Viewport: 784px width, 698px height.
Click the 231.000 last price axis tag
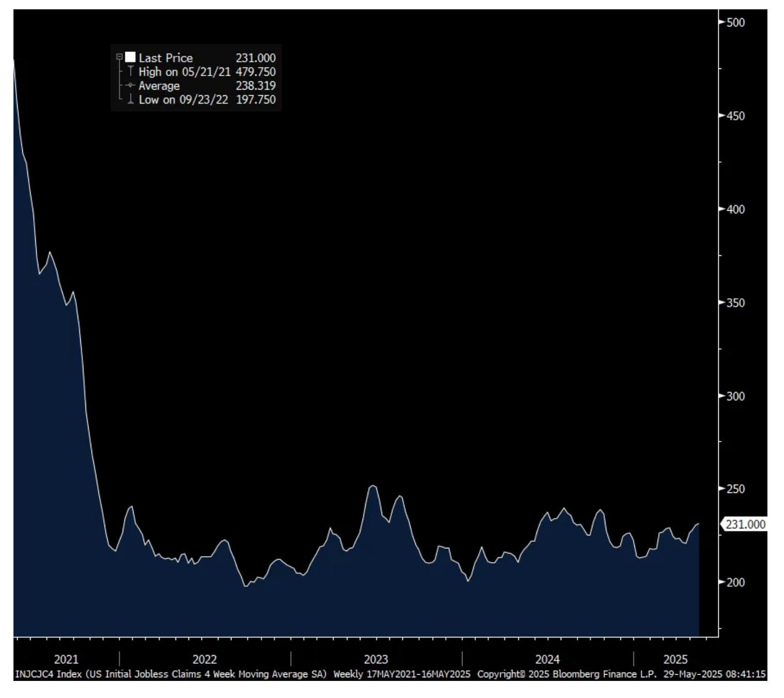[x=745, y=525]
